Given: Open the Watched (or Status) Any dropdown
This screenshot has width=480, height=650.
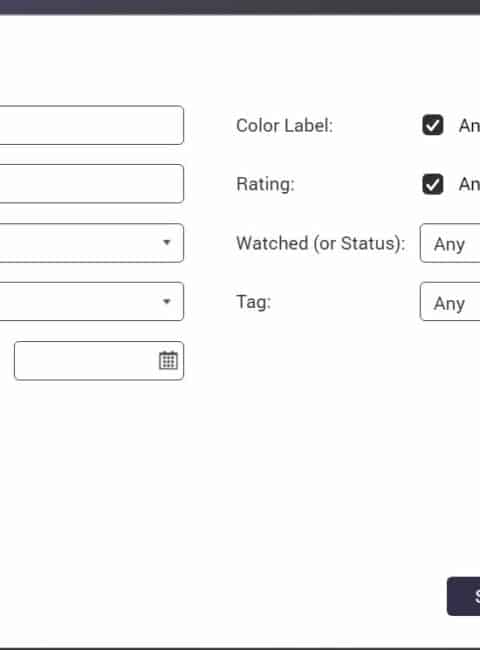Looking at the screenshot, I should [x=450, y=243].
